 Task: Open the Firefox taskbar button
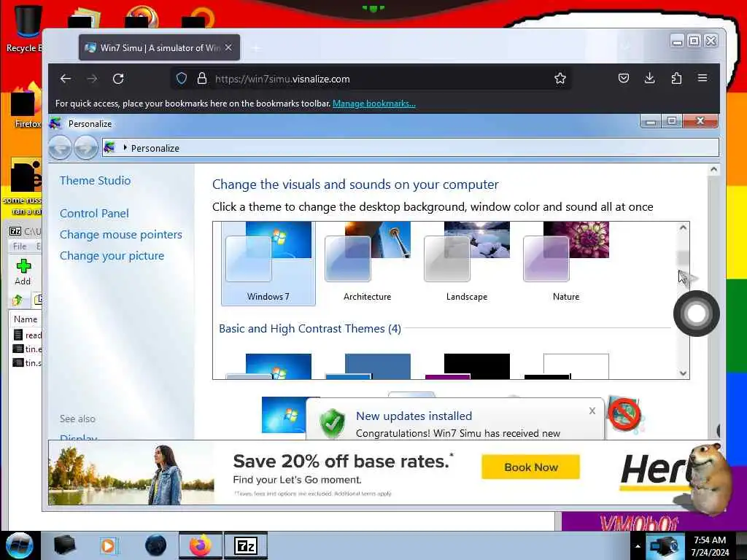pyautogui.click(x=201, y=545)
